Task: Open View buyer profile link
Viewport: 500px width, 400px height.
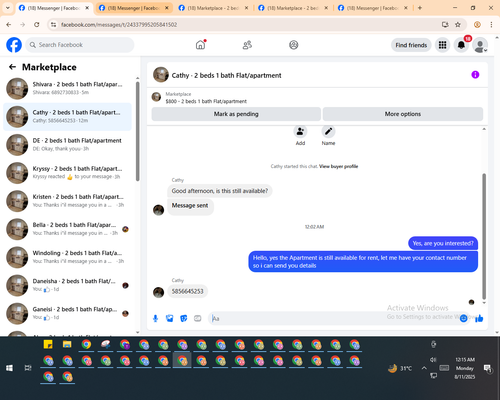Action: tap(338, 166)
